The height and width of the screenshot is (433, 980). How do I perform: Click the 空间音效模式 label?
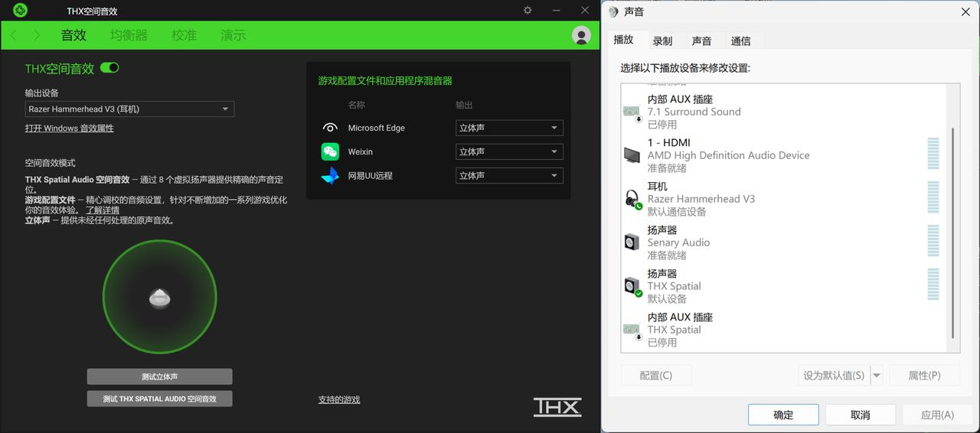click(x=51, y=163)
